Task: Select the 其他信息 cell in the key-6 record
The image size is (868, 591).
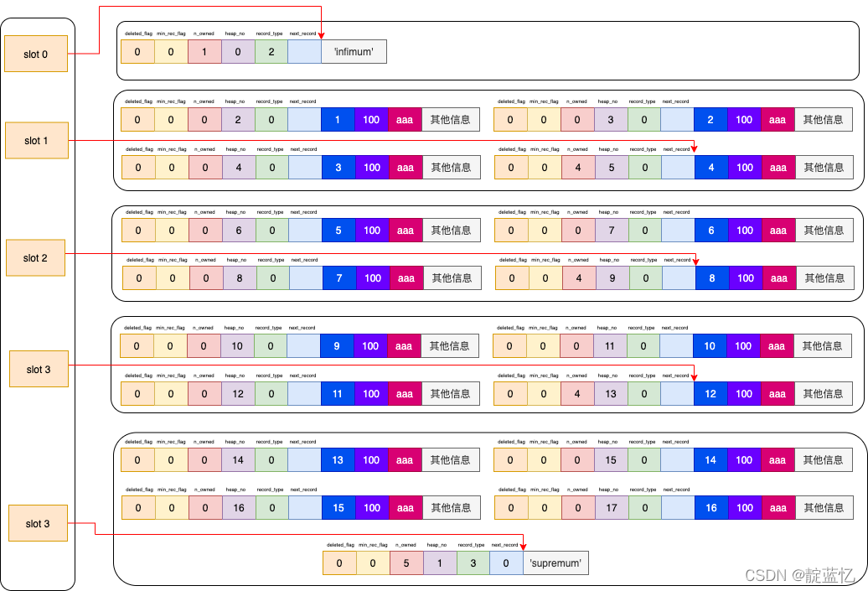Action: point(824,231)
